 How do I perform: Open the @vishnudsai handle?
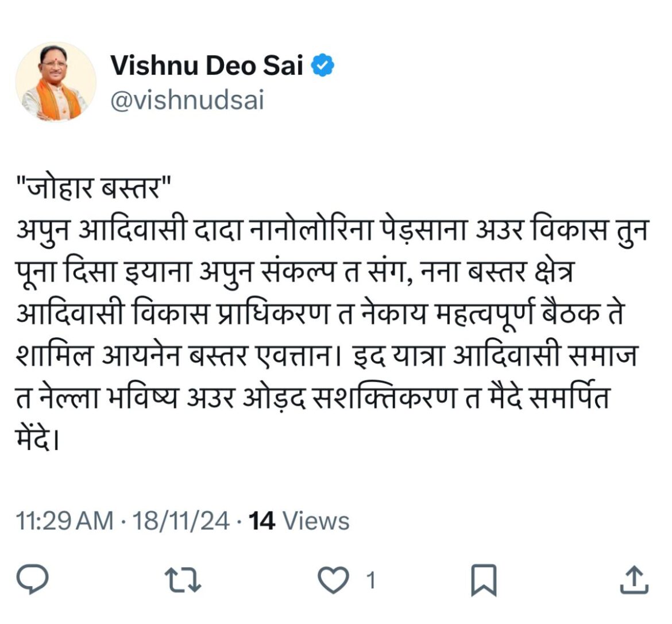click(185, 98)
